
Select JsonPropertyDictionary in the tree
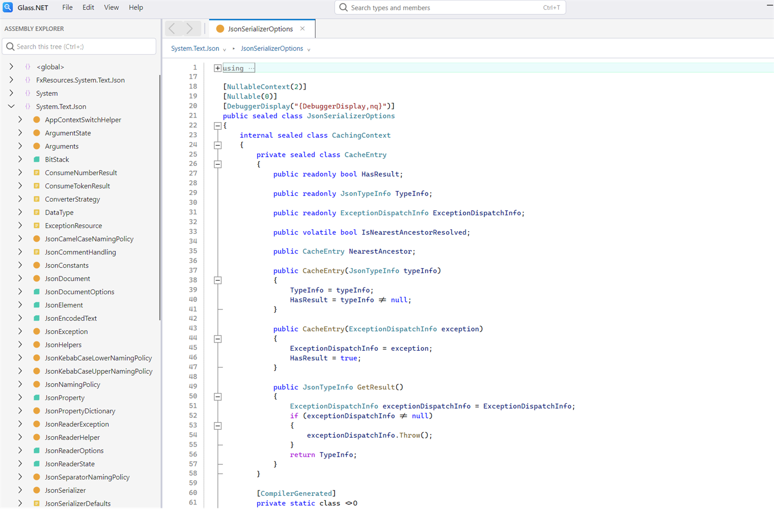80,411
